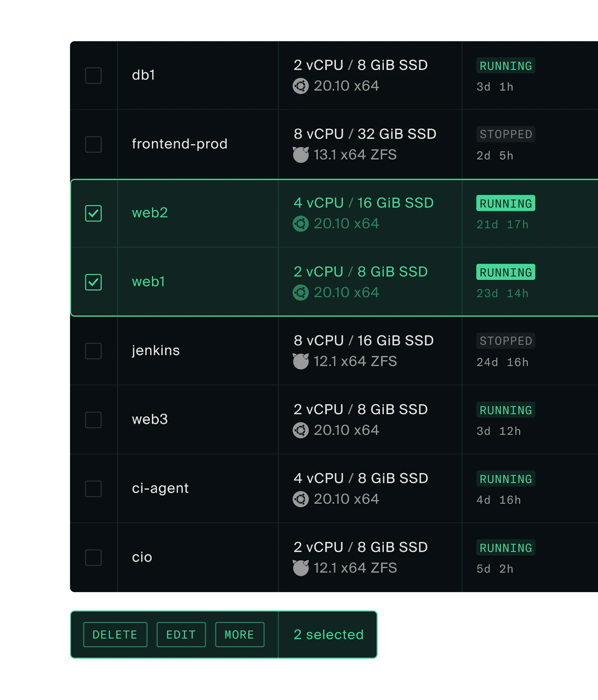
Task: Click the Ubuntu icon in web2 row
Action: click(301, 224)
